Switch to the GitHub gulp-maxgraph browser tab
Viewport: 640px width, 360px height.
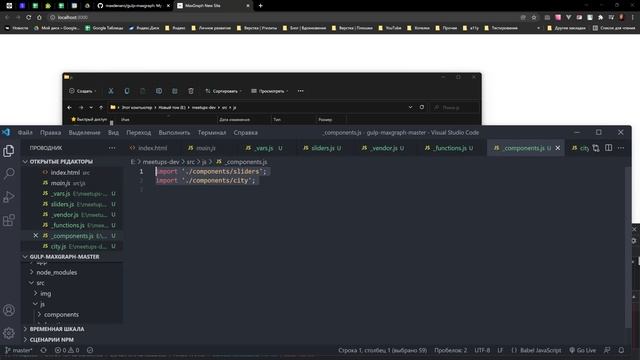133,6
